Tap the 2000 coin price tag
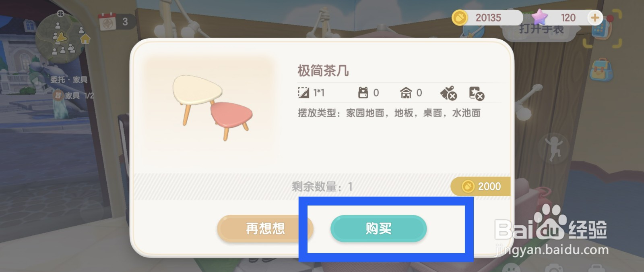The height and width of the screenshot is (272, 644). tap(481, 186)
